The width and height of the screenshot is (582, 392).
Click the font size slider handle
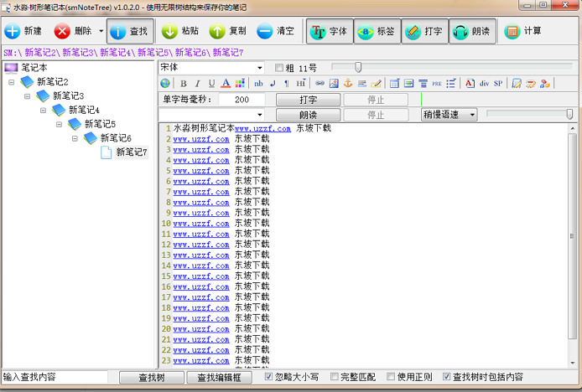tap(358, 67)
